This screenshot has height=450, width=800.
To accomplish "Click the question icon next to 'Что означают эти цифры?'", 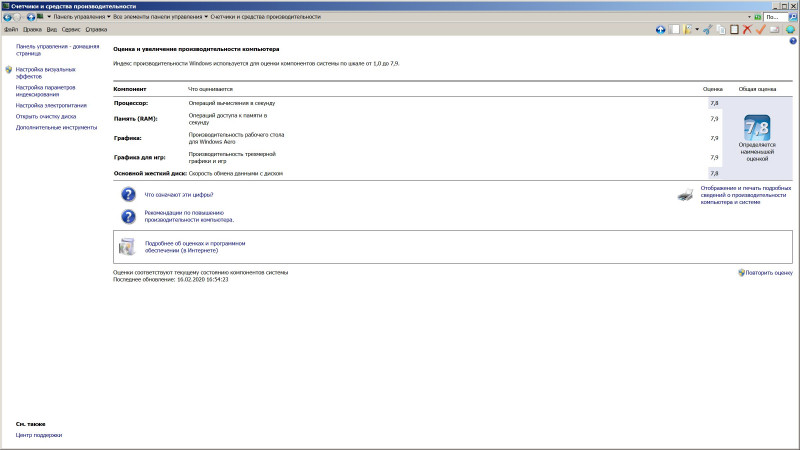I will point(128,194).
